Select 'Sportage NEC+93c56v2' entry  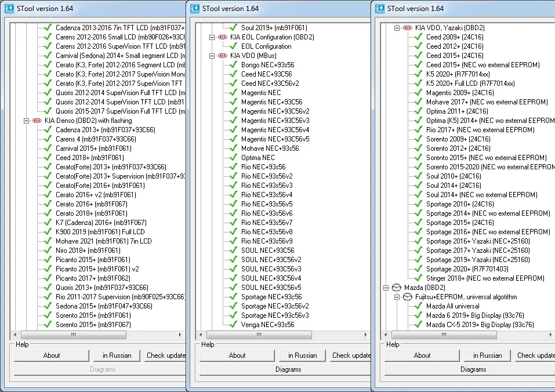[x=275, y=306]
